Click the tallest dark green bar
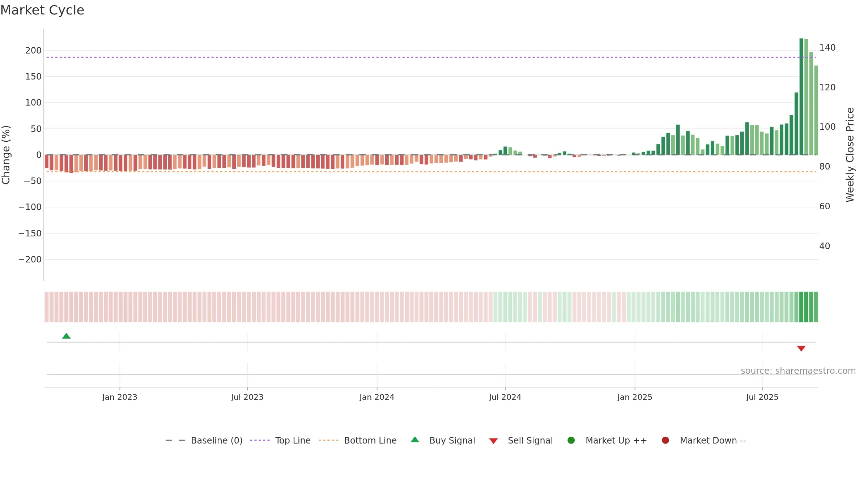 coord(801,97)
